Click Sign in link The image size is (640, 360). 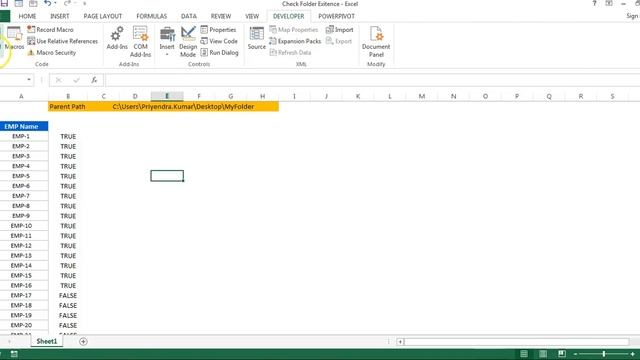633,16
